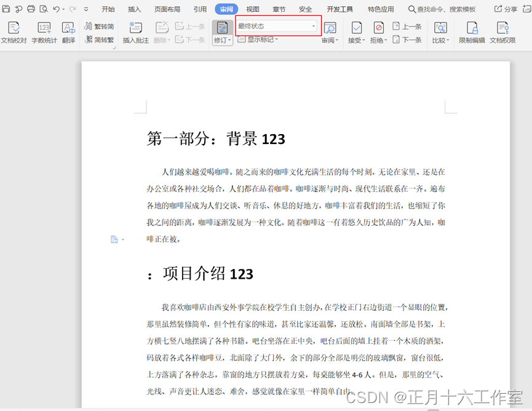532x411 pixels.
Task: Click the Undo arrow icon
Action: point(57,9)
